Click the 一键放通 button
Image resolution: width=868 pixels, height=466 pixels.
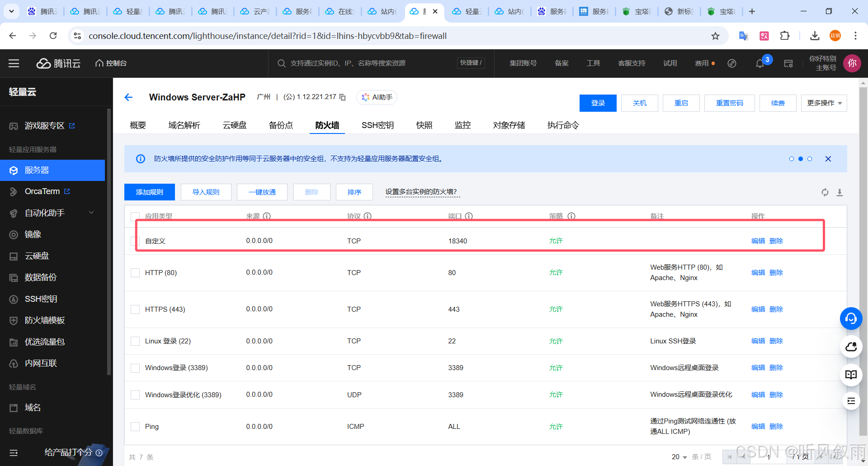[262, 192]
